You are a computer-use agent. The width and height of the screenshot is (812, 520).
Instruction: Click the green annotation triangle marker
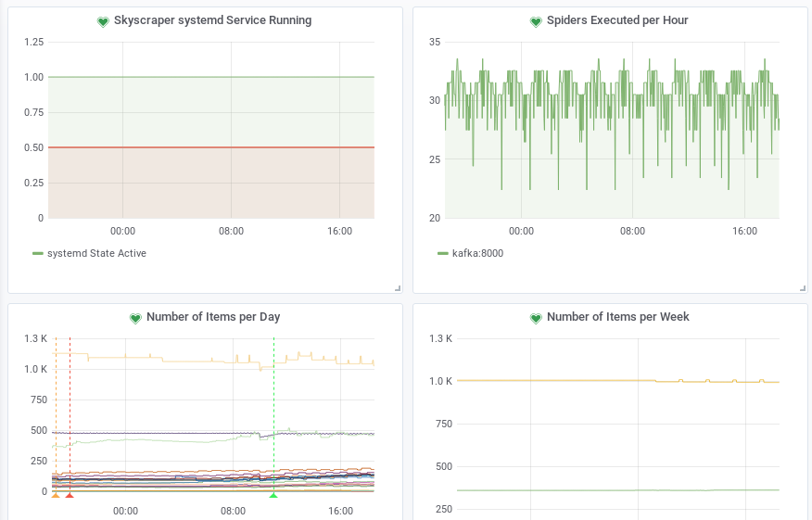(x=273, y=496)
